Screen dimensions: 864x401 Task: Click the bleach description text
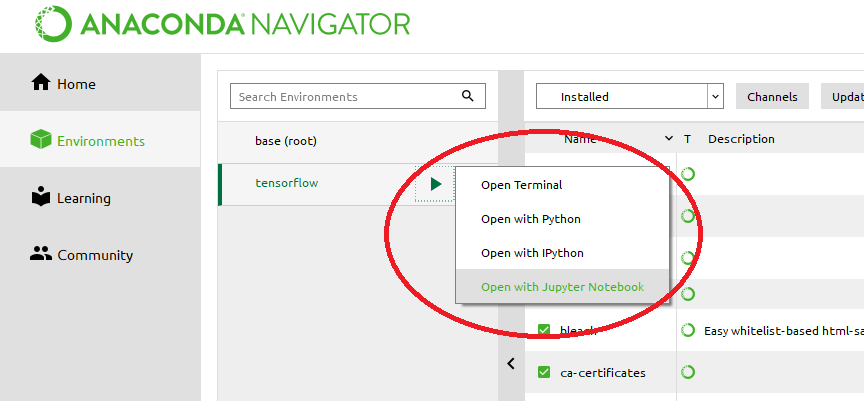pos(784,331)
